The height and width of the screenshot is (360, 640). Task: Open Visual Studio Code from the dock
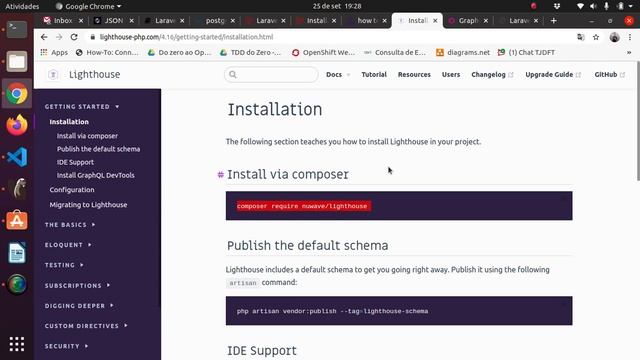17,157
